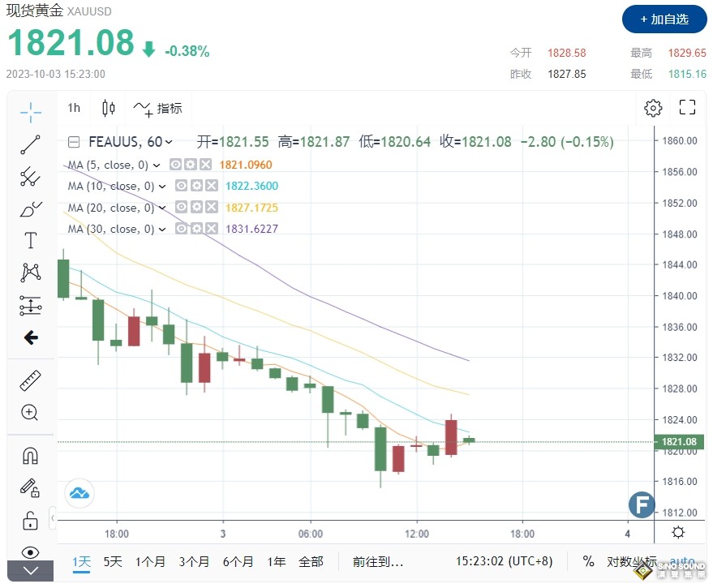This screenshot has width=713, height=588.
Task: Click the 15:23:02 (UTC+8) timezone selector
Action: pos(504,561)
